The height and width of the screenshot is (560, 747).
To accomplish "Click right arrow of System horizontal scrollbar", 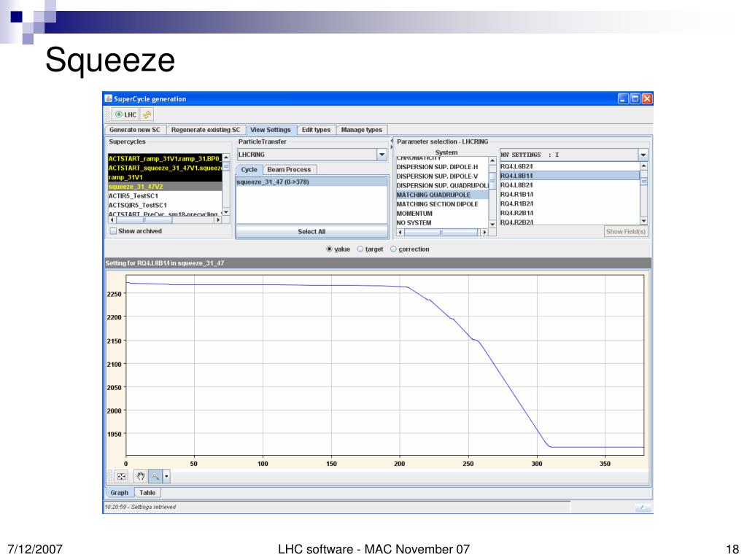I will click(484, 233).
